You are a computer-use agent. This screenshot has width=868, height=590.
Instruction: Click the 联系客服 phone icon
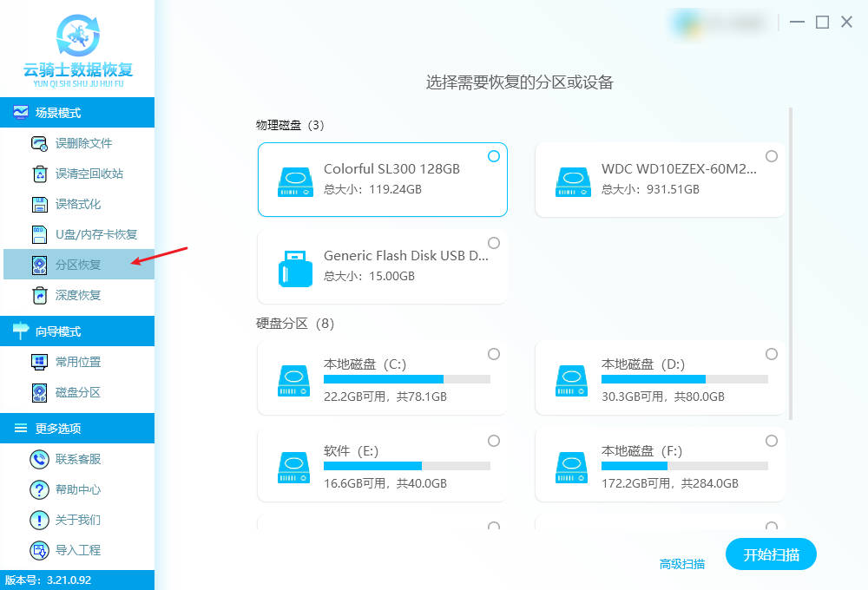click(39, 459)
